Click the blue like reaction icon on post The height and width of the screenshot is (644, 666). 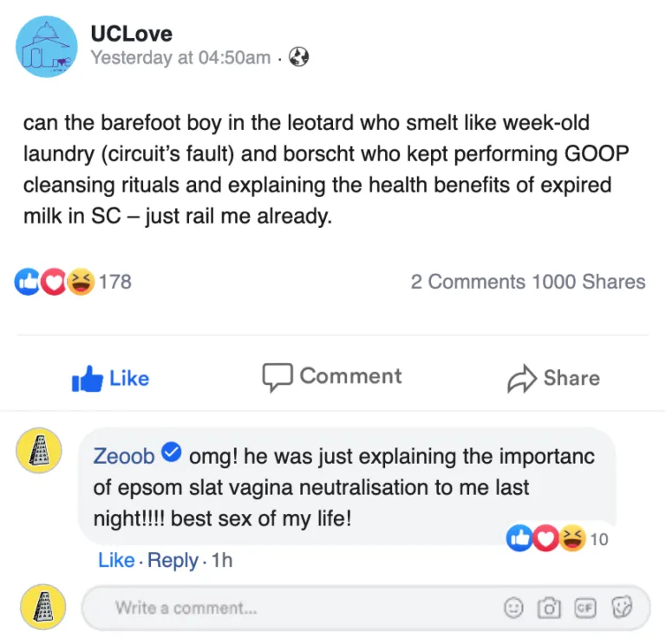click(x=27, y=282)
